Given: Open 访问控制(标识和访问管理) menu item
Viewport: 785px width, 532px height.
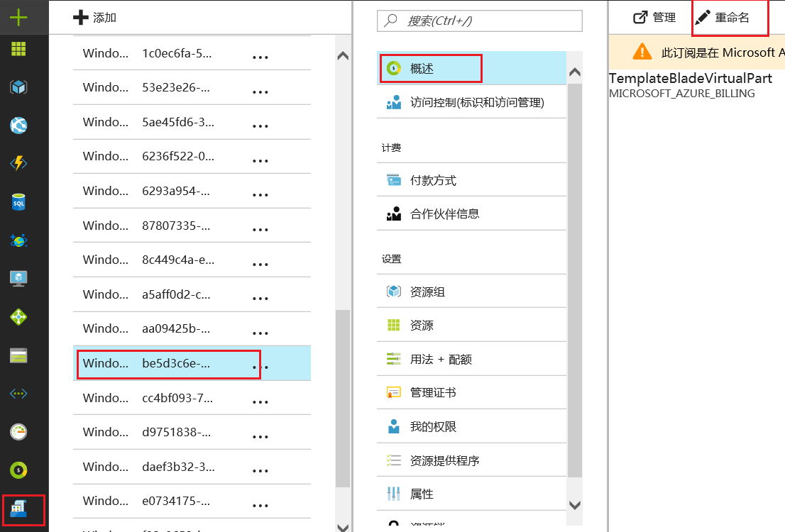Looking at the screenshot, I should point(476,103).
